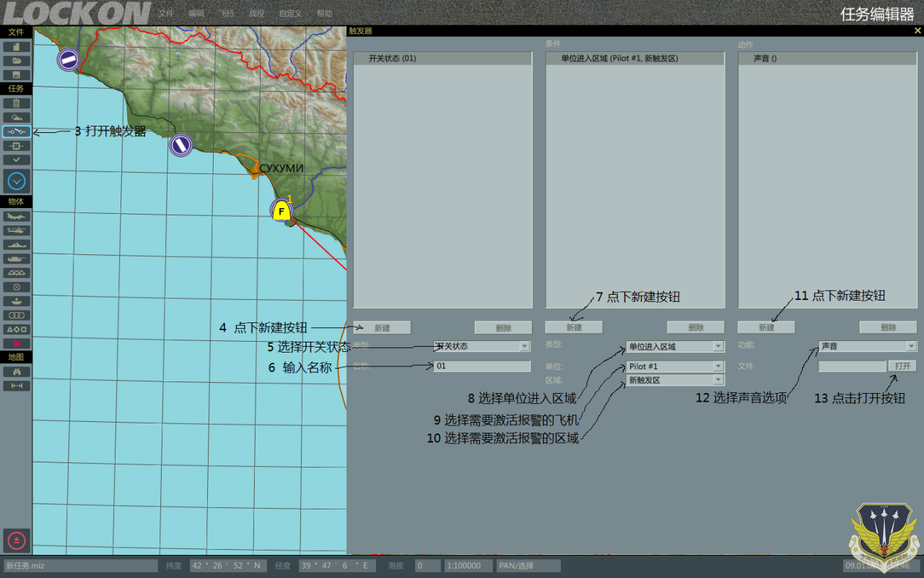Image resolution: width=924 pixels, height=578 pixels.
Task: Click the red X delete object icon
Action: point(16,343)
